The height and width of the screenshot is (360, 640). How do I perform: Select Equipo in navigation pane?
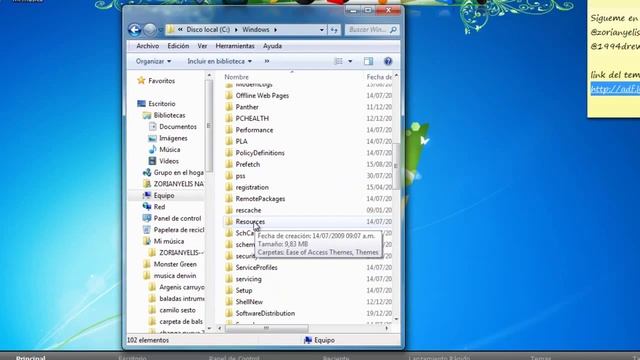(164, 196)
